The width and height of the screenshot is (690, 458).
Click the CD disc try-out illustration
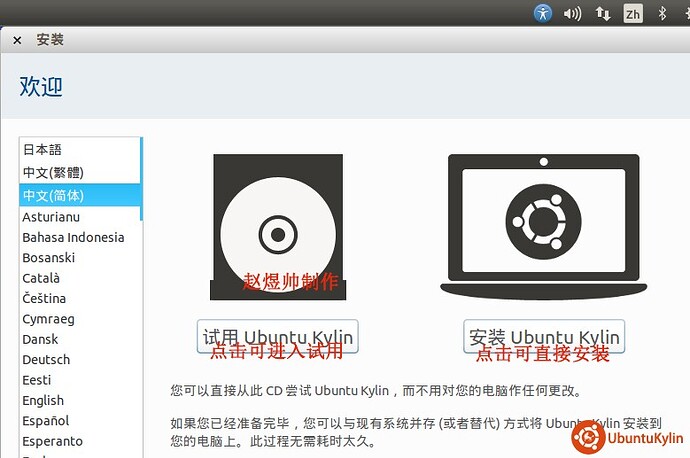[x=278, y=227]
